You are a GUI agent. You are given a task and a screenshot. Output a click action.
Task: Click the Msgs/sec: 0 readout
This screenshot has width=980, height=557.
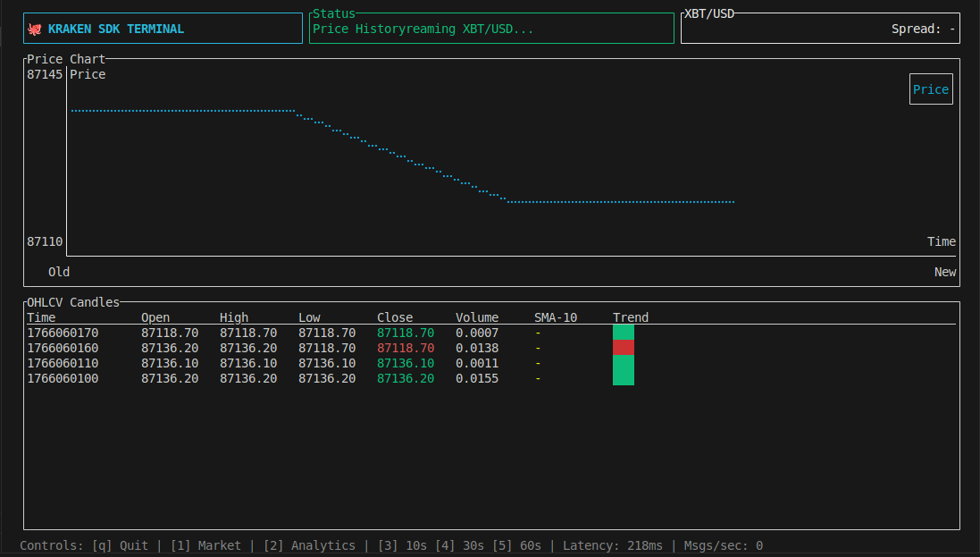(723, 545)
